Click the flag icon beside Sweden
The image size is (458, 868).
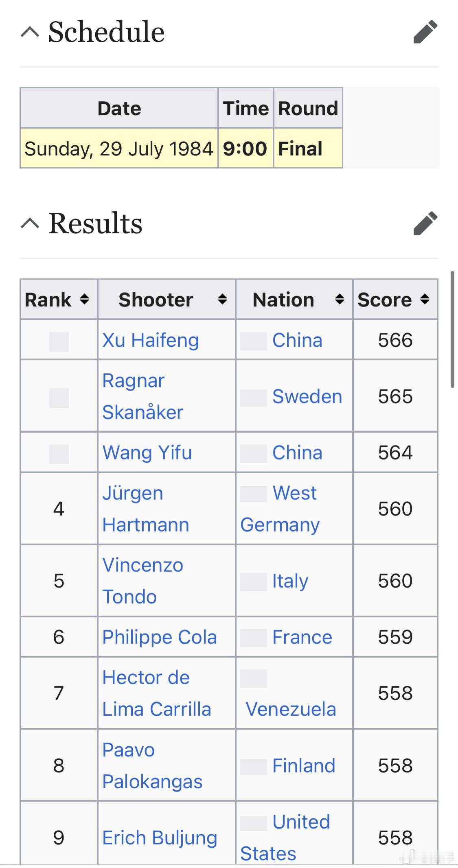coord(254,398)
